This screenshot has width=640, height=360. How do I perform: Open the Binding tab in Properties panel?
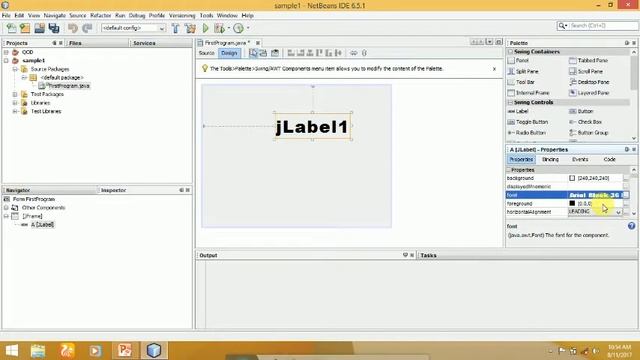(x=550, y=160)
